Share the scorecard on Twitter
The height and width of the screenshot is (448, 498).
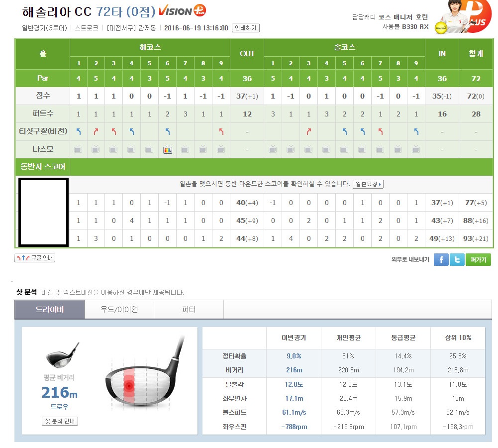(x=457, y=259)
